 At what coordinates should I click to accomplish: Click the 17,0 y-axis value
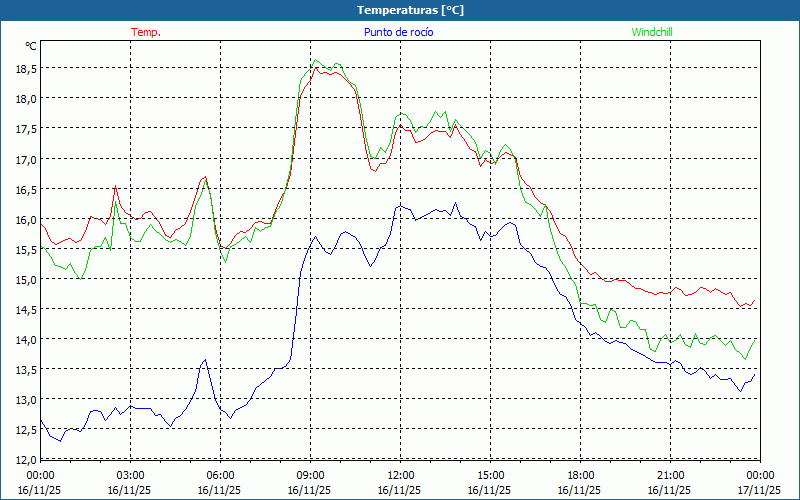tap(26, 159)
